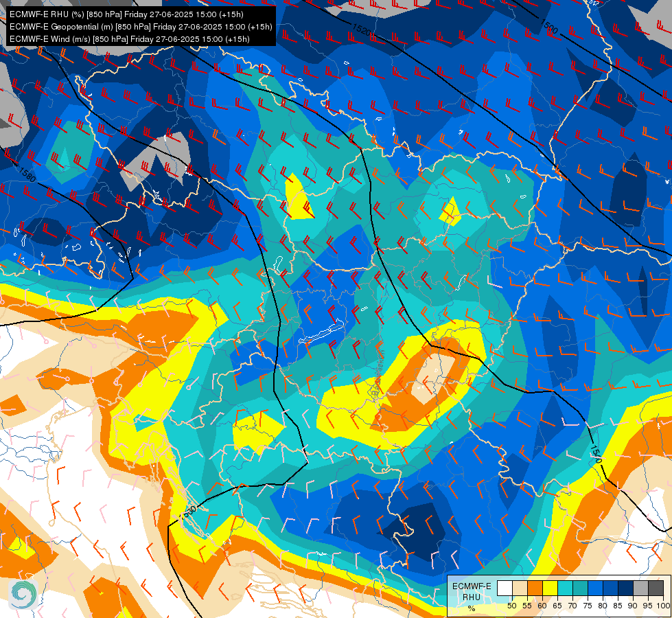Screen dimensions: 672x618
Task: Click the legend value 70
Action: click(572, 606)
